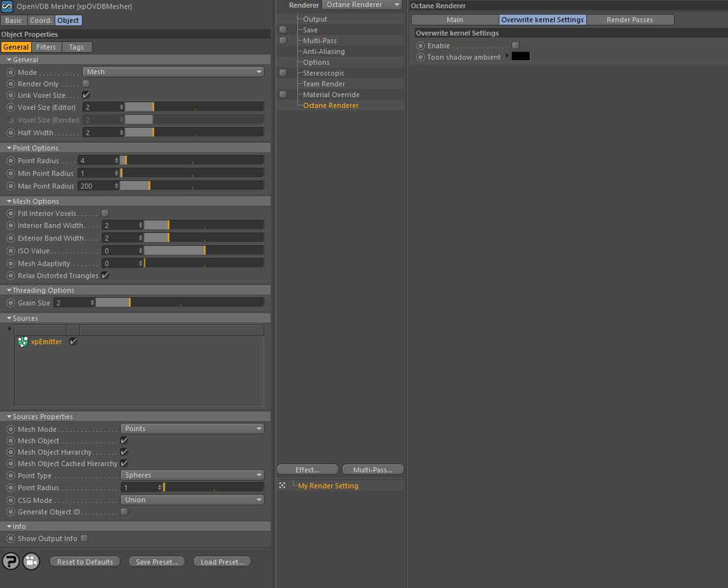The height and width of the screenshot is (588, 728).
Task: Open the Filters tab
Action: 46,47
